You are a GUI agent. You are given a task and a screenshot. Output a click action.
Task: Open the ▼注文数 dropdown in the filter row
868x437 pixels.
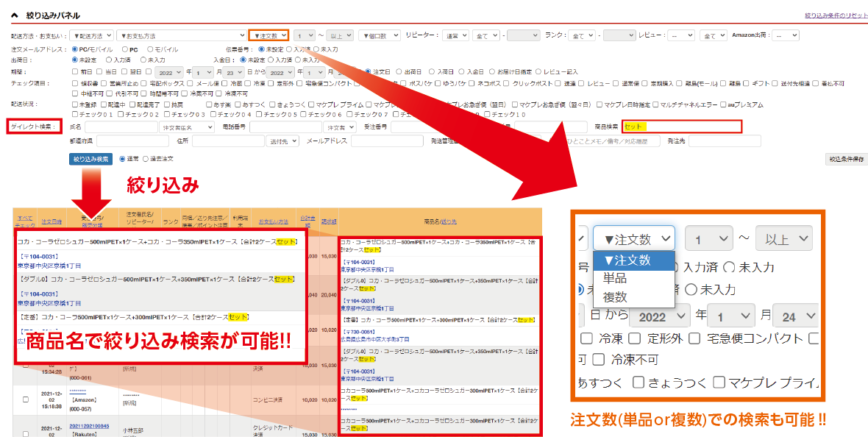click(268, 35)
